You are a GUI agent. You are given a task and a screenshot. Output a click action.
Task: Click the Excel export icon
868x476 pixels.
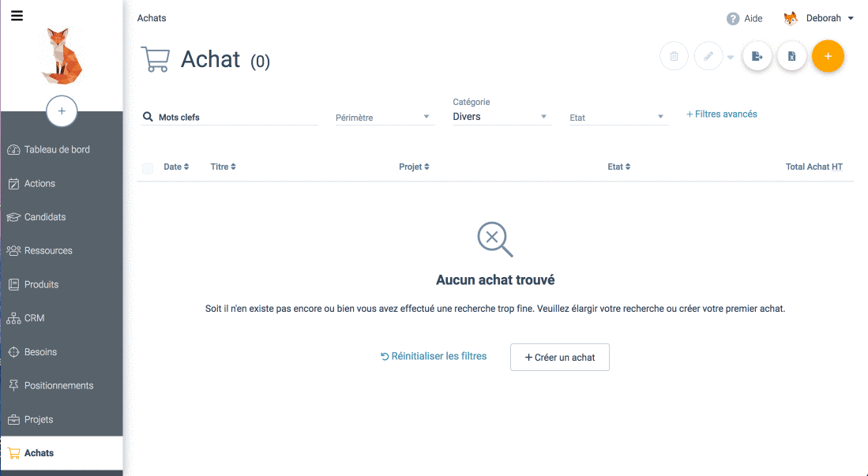coord(791,56)
